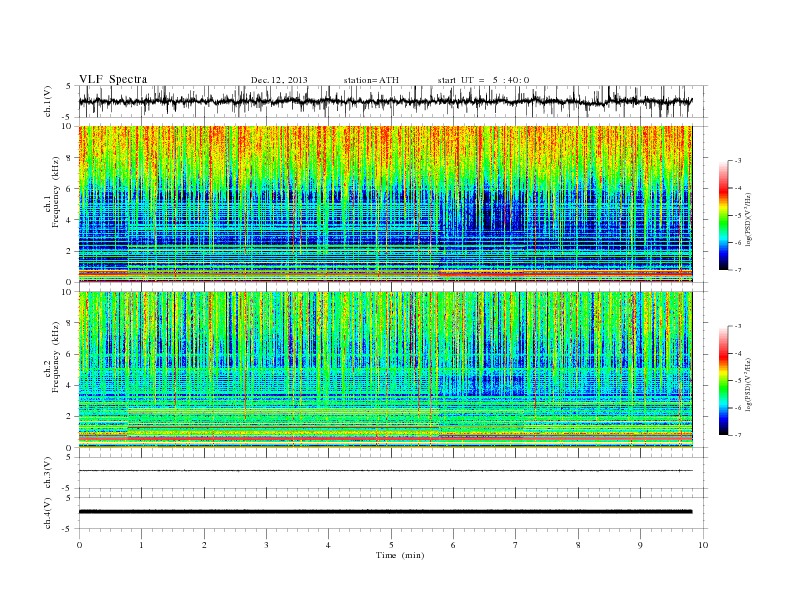The image size is (792, 612).
Task: Click the upper "log(PSD)(V²/Hz)" color bar label
Action: coord(749,219)
